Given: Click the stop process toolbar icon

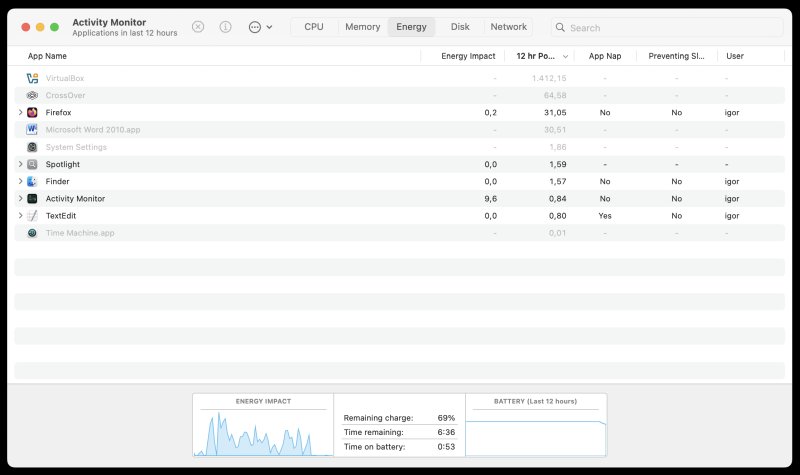Looking at the screenshot, I should (x=198, y=27).
